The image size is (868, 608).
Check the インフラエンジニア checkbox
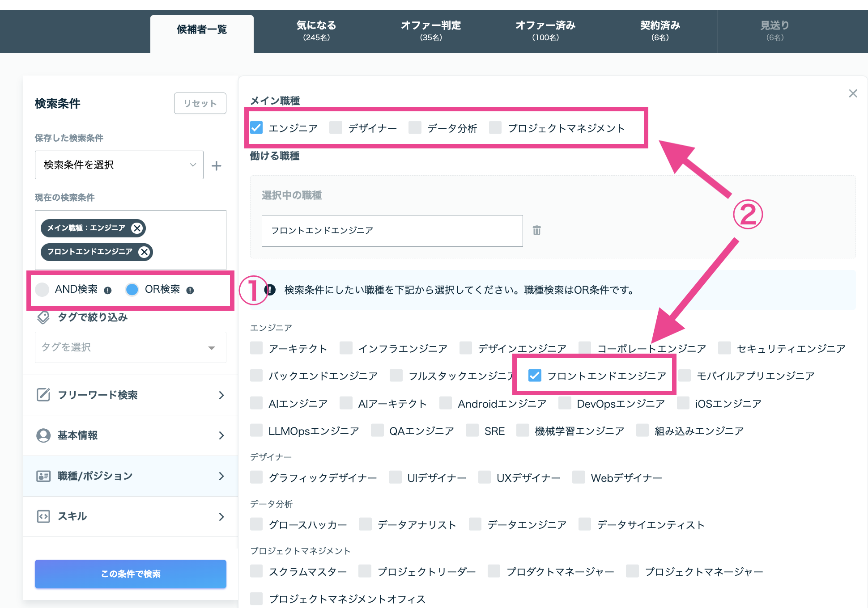click(346, 348)
